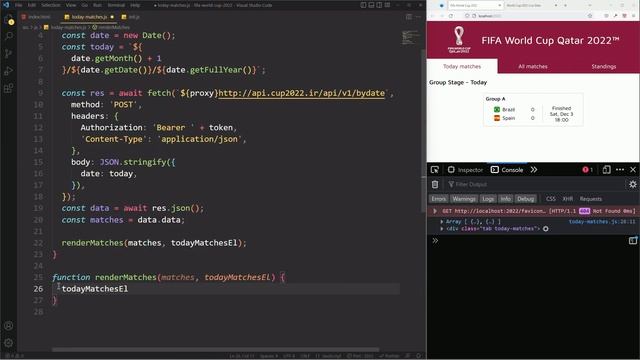This screenshot has height=360, width=640.
Task: Open the devtools ellipsis customize menu
Action: pyautogui.click(x=620, y=170)
